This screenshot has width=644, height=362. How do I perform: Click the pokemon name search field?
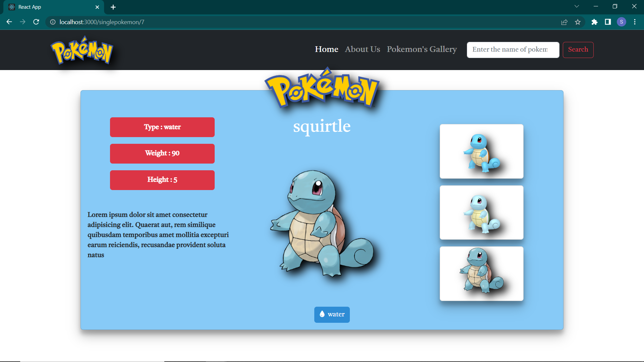(513, 50)
